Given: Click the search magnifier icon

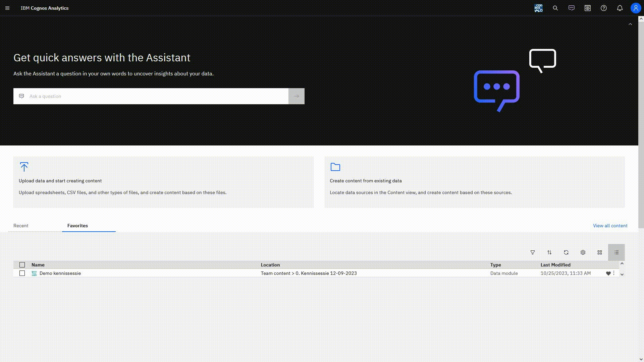Looking at the screenshot, I should (555, 8).
